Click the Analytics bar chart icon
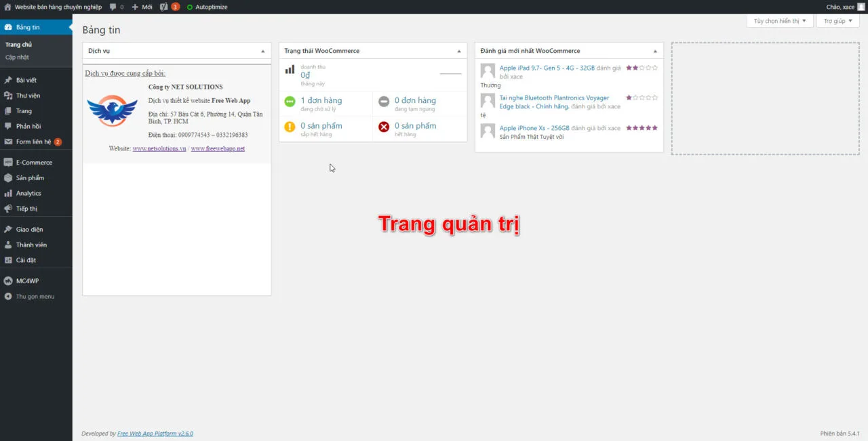This screenshot has width=868, height=441. click(x=8, y=194)
